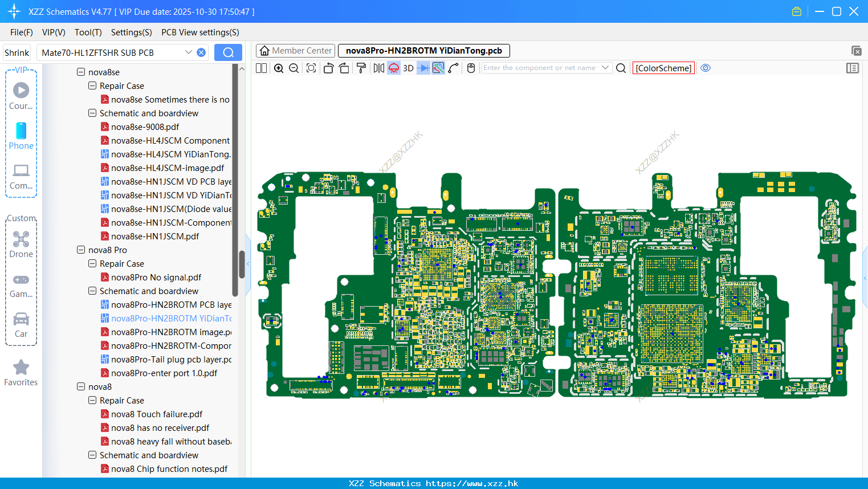Toggle the net trace routing display
Viewport: 868px width, 489px height.
pos(438,68)
